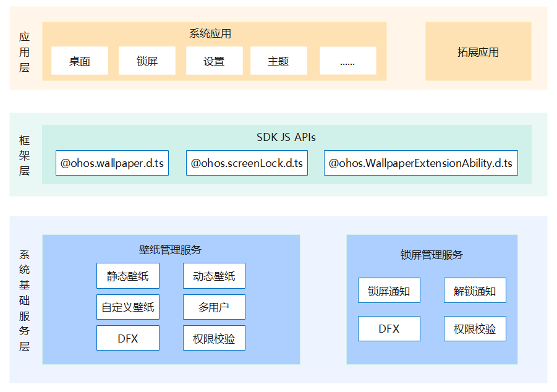Click the 动态壁纸 box
Image resolution: width=557 pixels, height=392 pixels.
click(x=214, y=276)
